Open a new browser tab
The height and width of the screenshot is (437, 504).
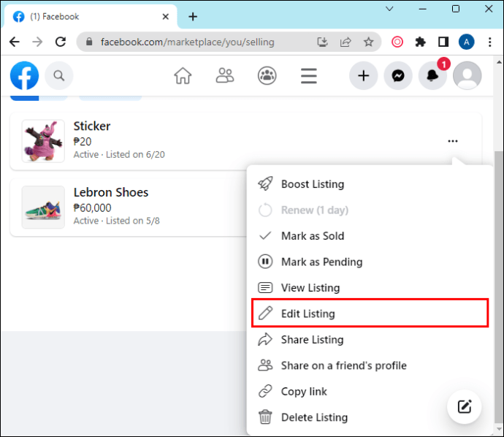coord(193,17)
